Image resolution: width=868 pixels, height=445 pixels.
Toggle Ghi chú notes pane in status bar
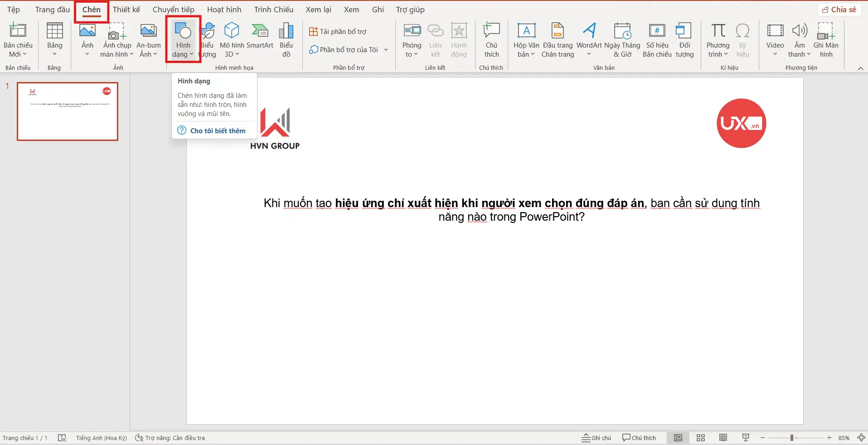(x=596, y=438)
